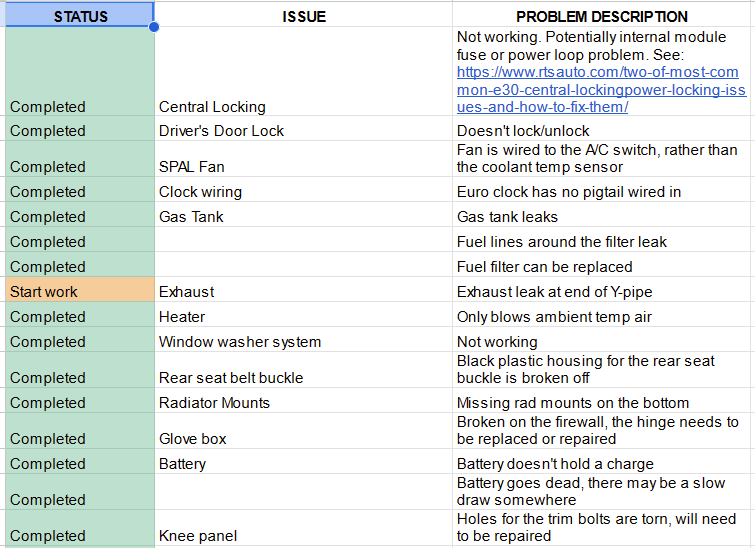Click the 'Gas Tank' issue cell

[191, 217]
